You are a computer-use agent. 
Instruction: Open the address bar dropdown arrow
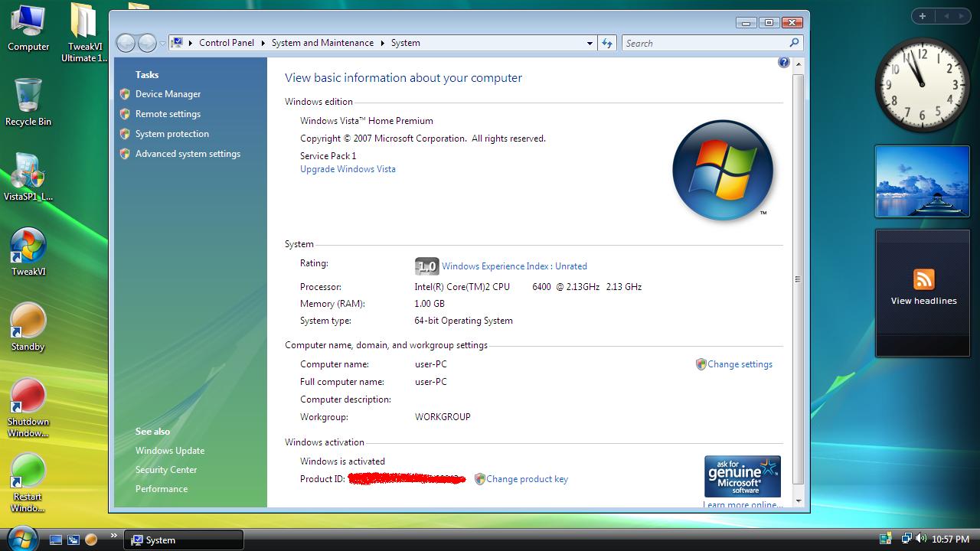pos(589,43)
